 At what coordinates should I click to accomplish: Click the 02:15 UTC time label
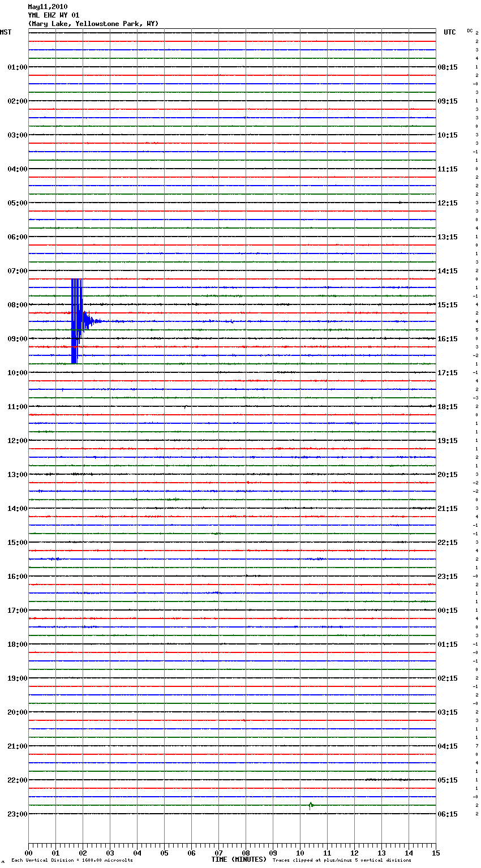click(x=448, y=678)
